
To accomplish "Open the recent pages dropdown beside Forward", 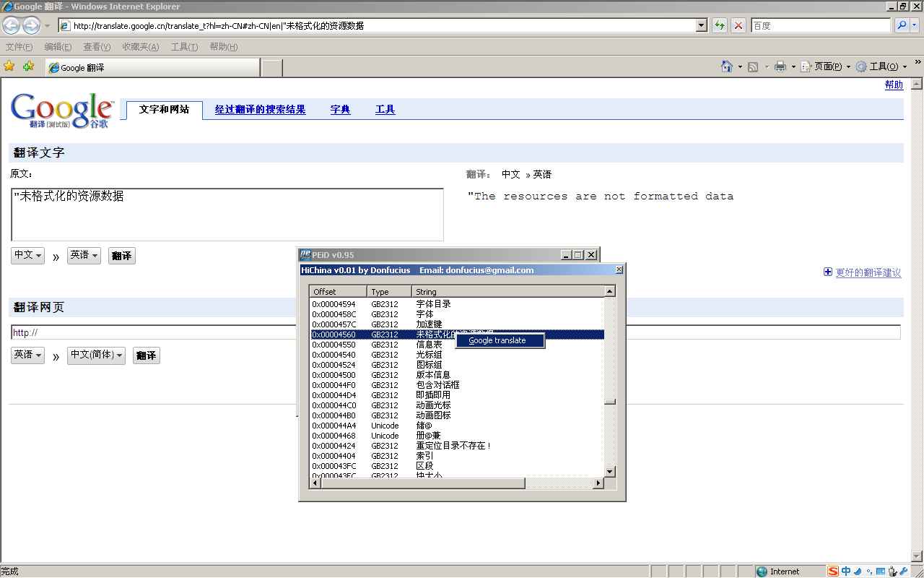I will click(48, 26).
